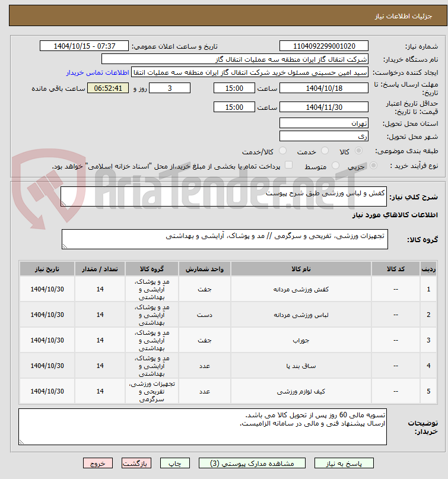Click the جوراب item name

[x=301, y=340]
